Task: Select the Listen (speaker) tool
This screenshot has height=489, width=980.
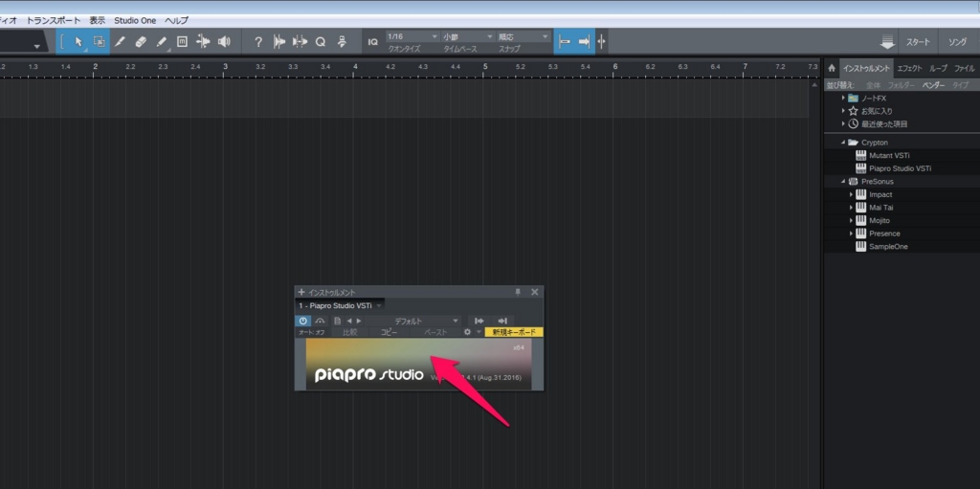Action: [x=224, y=42]
